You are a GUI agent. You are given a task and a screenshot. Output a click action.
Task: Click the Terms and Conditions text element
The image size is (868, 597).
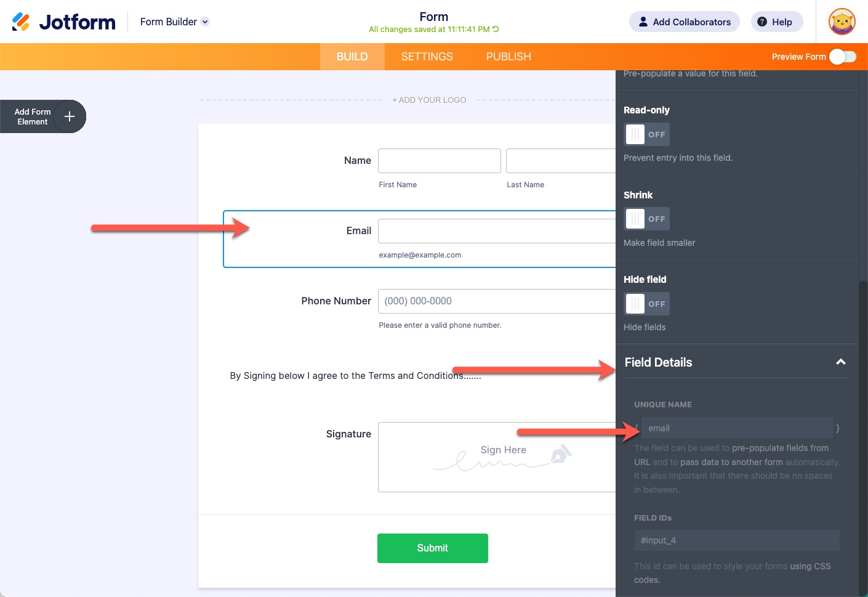click(x=355, y=376)
